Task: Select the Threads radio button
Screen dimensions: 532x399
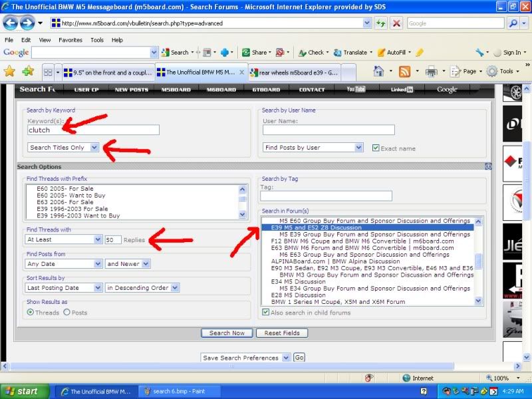Action: click(x=30, y=312)
